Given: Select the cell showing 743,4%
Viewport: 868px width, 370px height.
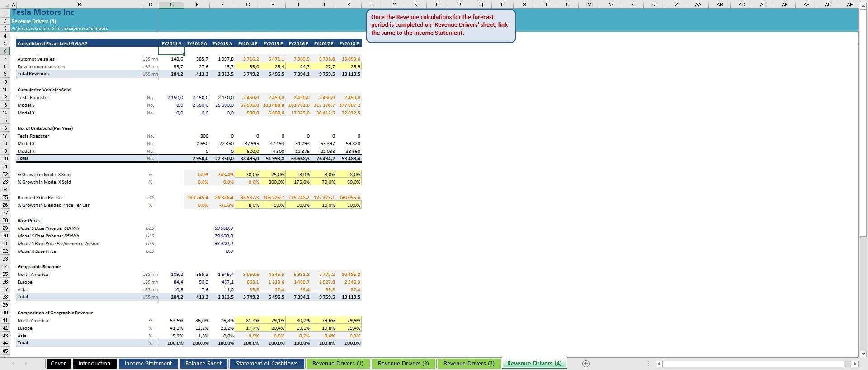Looking at the screenshot, I should [x=222, y=174].
